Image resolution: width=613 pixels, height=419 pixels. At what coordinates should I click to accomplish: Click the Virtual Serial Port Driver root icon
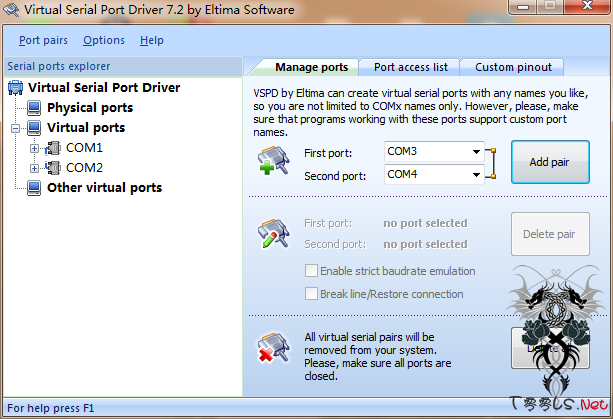click(x=15, y=88)
